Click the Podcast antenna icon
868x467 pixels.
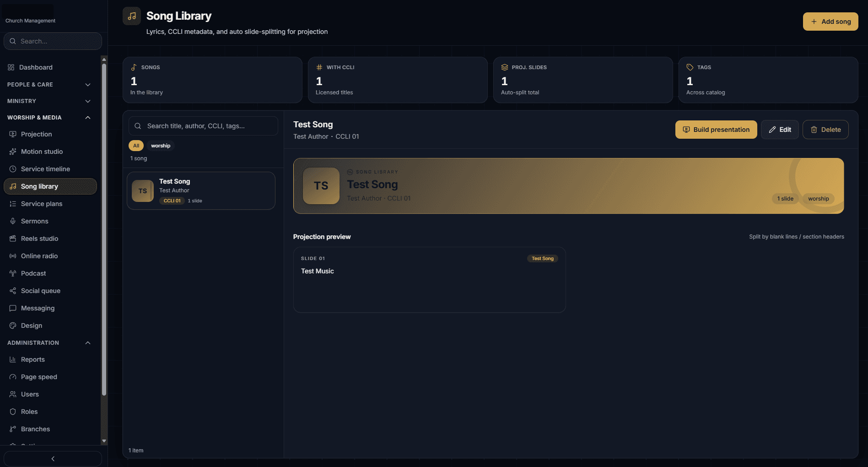13,273
